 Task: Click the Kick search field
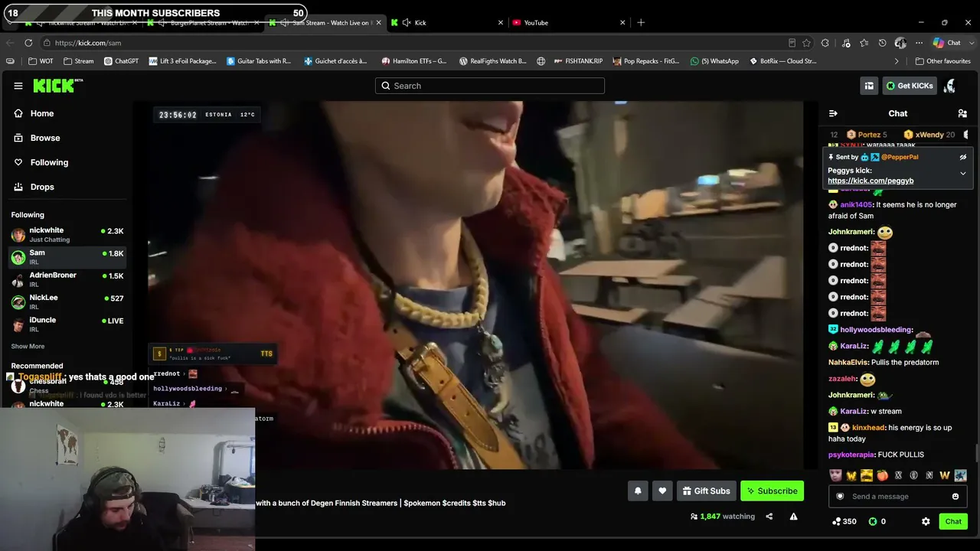pyautogui.click(x=490, y=86)
